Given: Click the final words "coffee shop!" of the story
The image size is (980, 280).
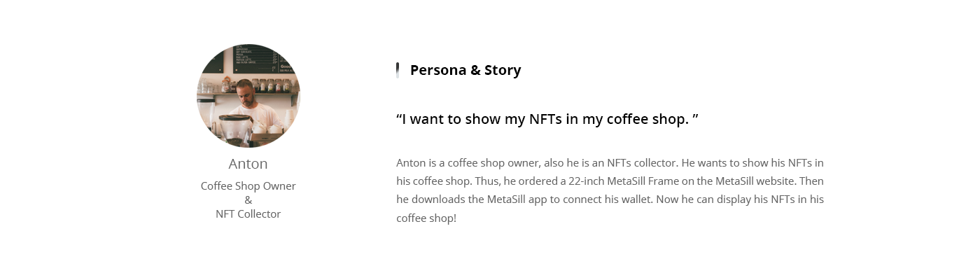Looking at the screenshot, I should pyautogui.click(x=426, y=218).
